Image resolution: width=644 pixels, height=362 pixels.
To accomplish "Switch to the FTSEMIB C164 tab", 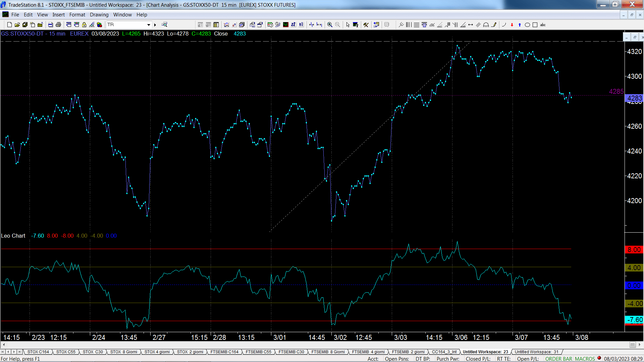I will pos(224,352).
